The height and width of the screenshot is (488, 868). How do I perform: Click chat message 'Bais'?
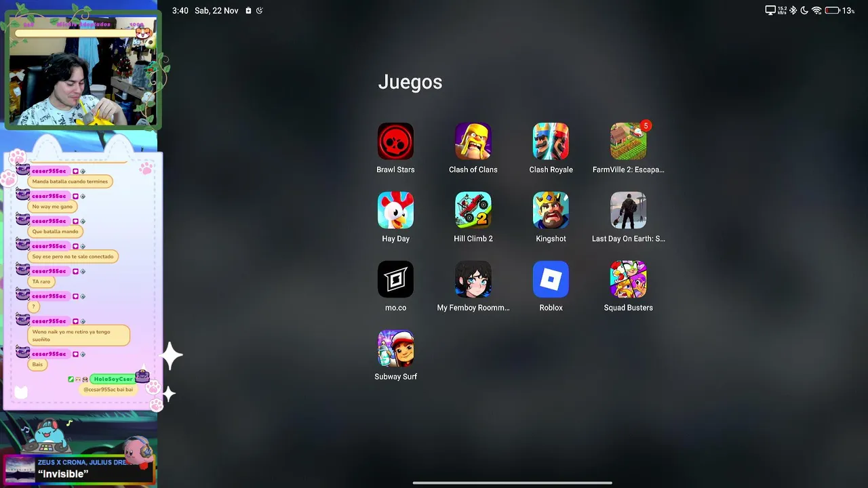coord(37,365)
